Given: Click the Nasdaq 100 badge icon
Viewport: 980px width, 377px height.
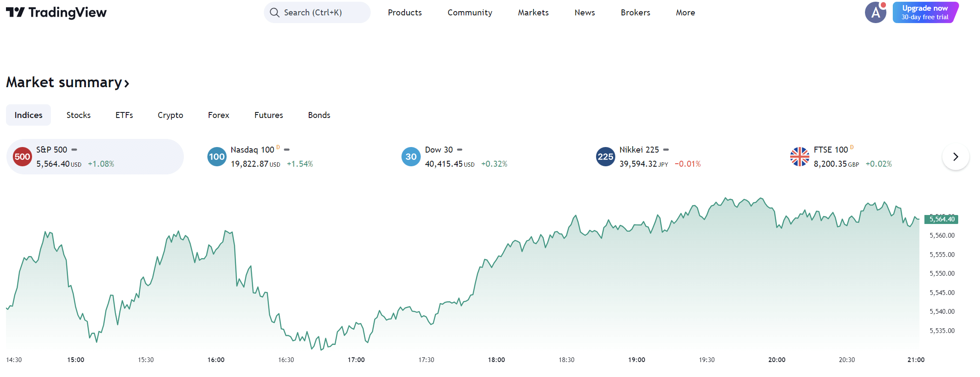Looking at the screenshot, I should (x=217, y=157).
